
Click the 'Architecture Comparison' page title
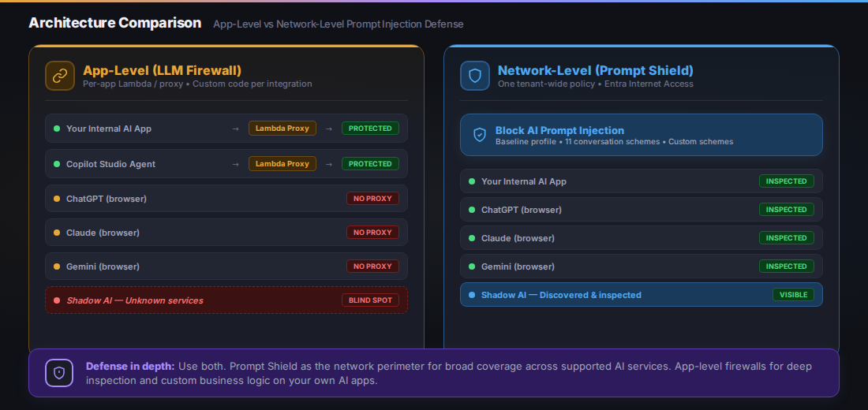[114, 23]
